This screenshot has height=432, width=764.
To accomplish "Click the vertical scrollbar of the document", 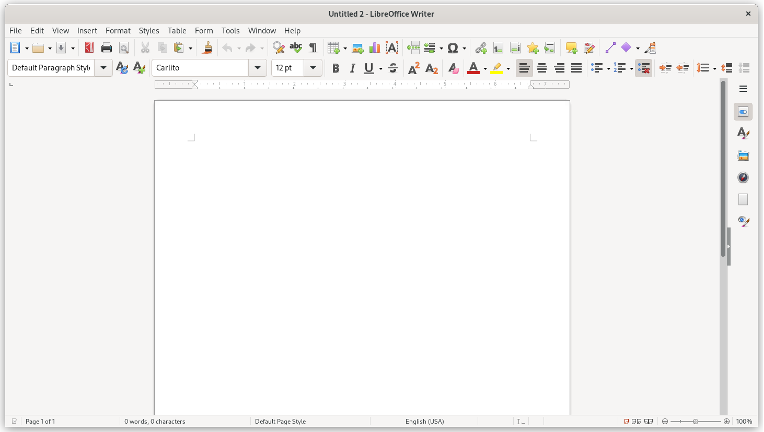I will [x=723, y=300].
